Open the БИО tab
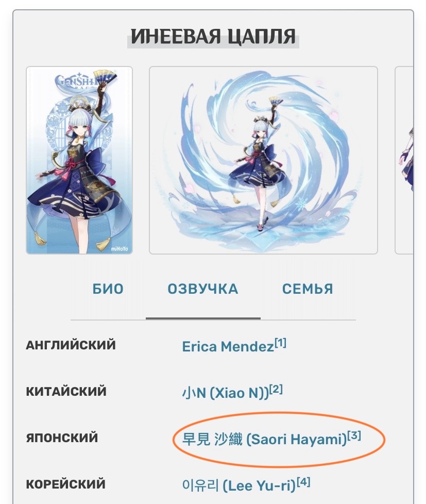The height and width of the screenshot is (504, 426). [108, 289]
